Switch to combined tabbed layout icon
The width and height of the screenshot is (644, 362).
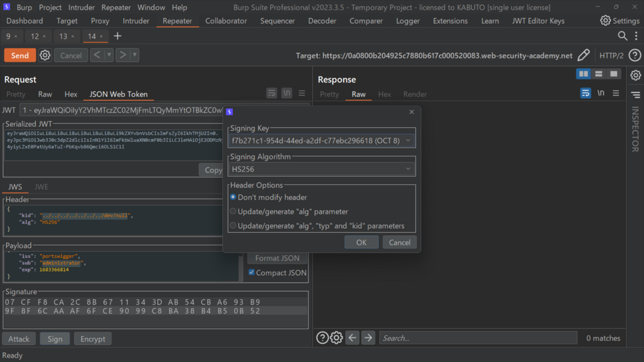click(x=613, y=74)
